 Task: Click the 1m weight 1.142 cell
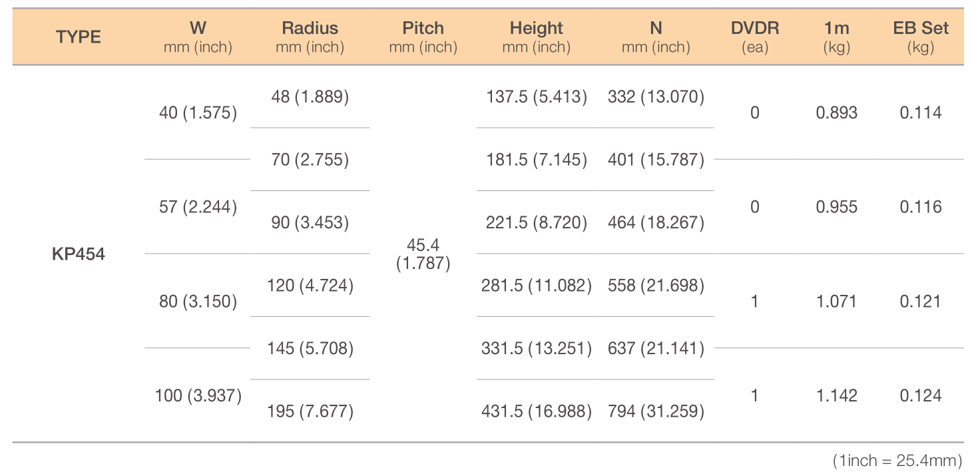(x=837, y=395)
